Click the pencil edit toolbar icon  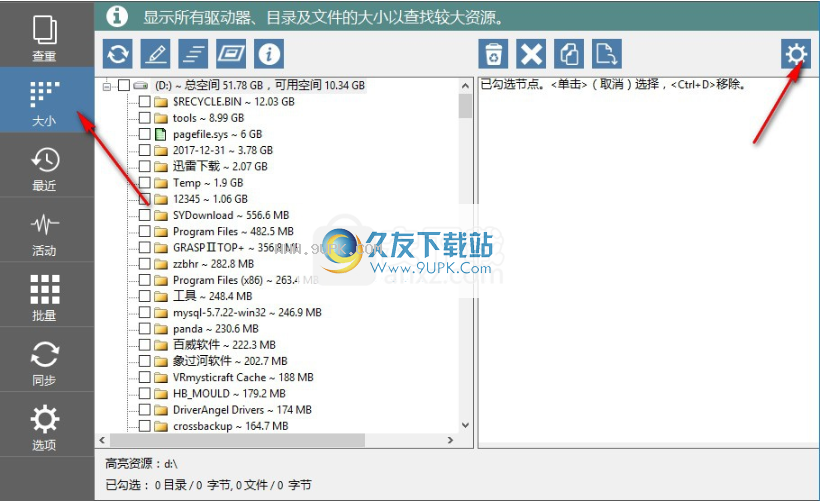tap(156, 54)
